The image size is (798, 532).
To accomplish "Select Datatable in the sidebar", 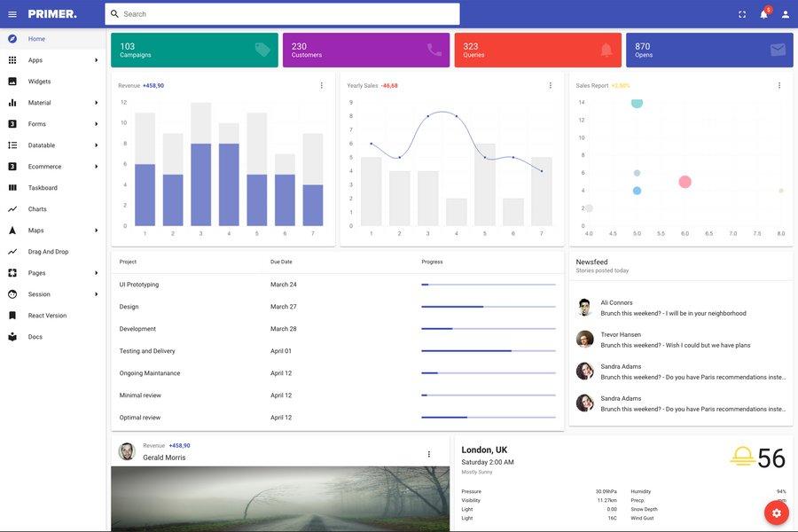I will click(40, 143).
